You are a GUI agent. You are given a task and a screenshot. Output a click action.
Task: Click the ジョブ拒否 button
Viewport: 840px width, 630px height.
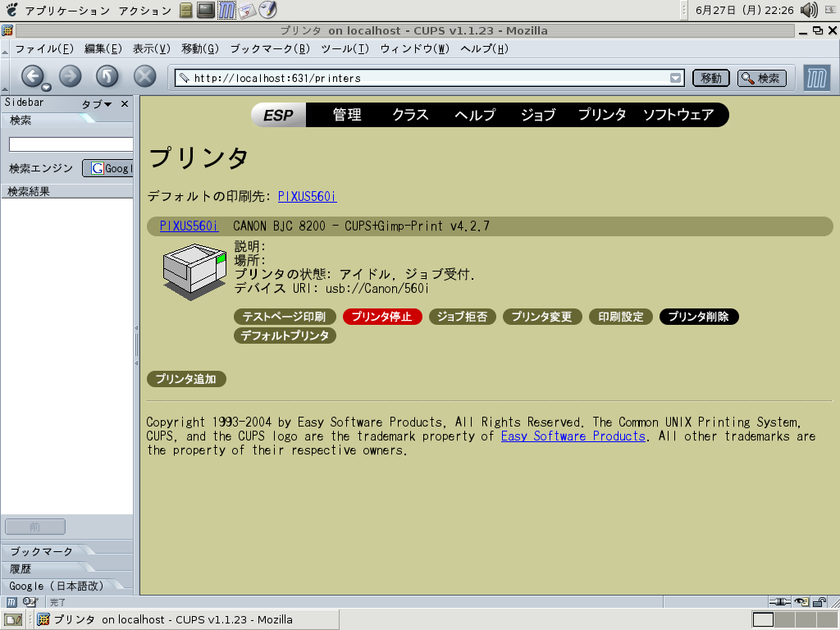[462, 317]
